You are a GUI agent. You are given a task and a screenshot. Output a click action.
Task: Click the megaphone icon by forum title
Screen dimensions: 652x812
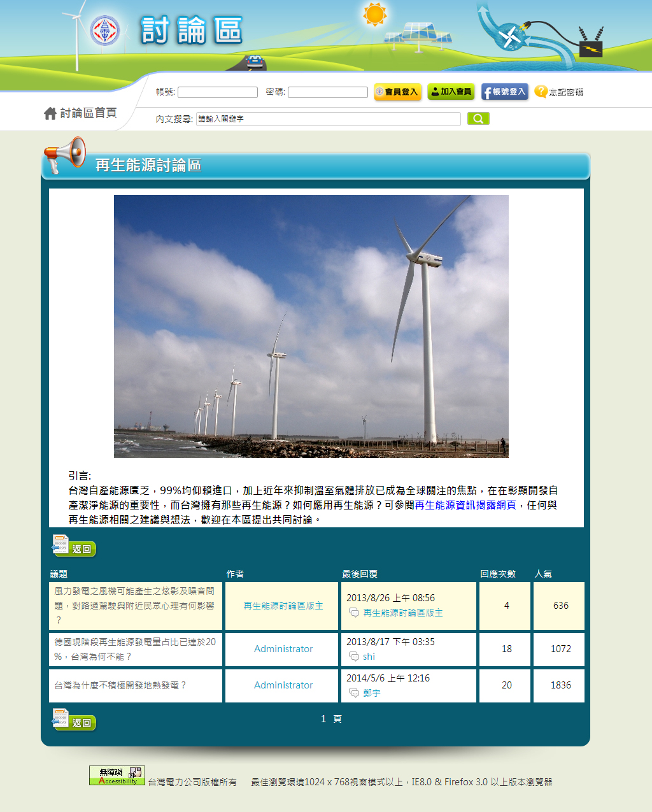pos(64,155)
